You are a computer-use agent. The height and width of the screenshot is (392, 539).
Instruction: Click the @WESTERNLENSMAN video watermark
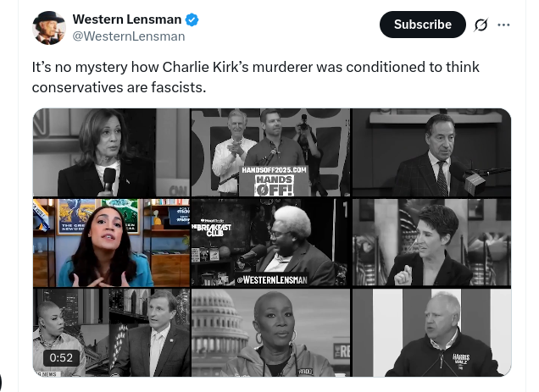pos(272,280)
